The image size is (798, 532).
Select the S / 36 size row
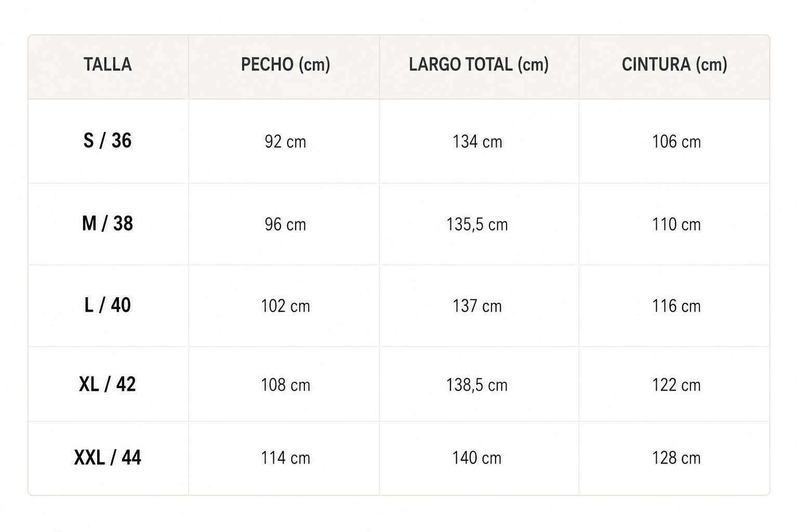399,141
